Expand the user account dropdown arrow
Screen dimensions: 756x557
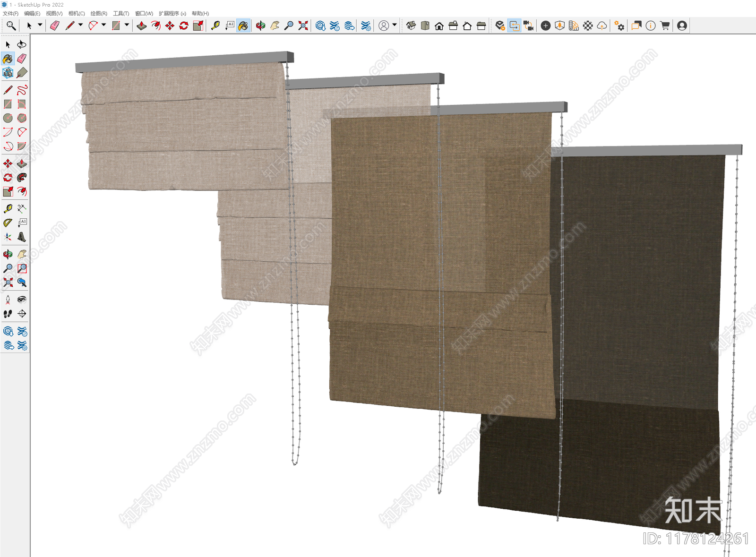click(395, 25)
